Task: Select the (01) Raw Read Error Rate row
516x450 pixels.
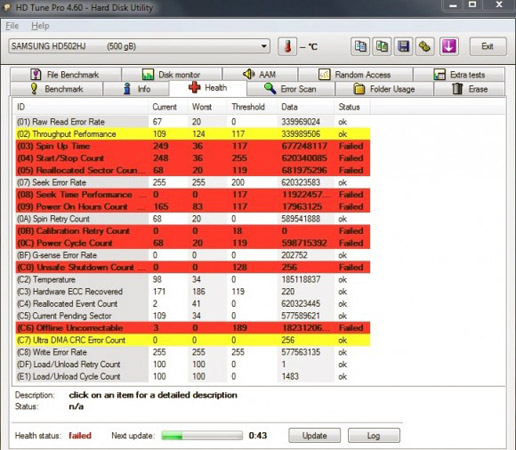Action: coord(193,122)
